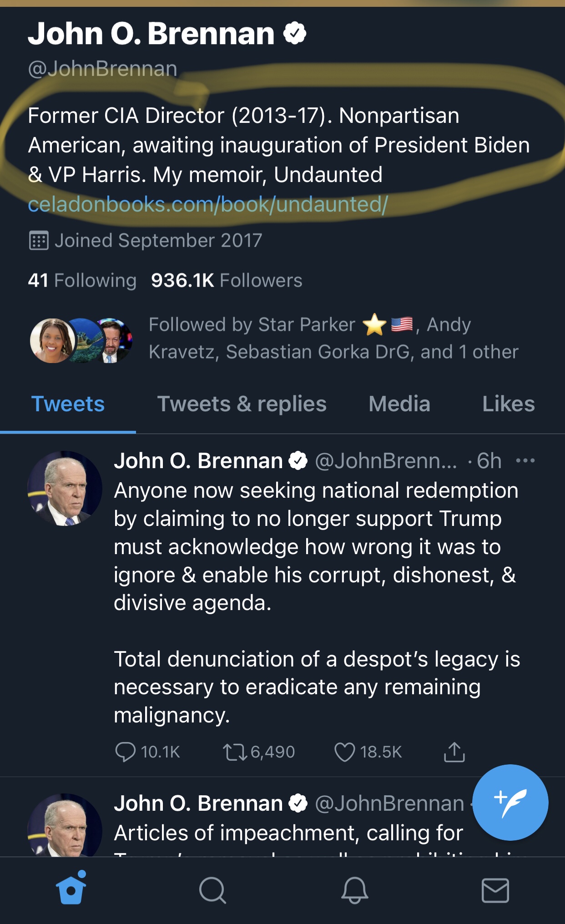Select the Tweets tab
This screenshot has height=924, width=565.
[x=68, y=404]
